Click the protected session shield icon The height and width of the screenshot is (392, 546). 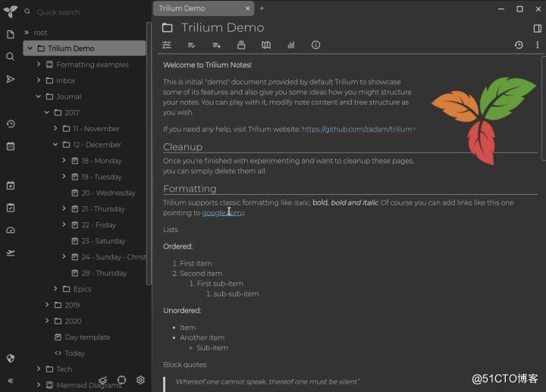tap(11, 358)
